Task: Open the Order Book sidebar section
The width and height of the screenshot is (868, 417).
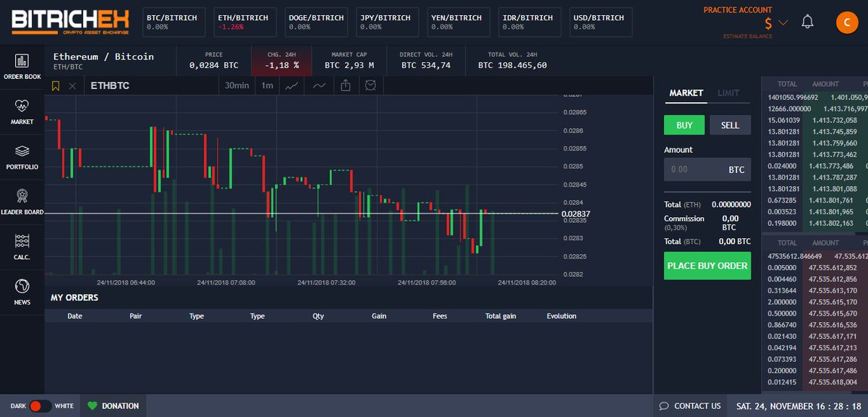Action: 22,67
